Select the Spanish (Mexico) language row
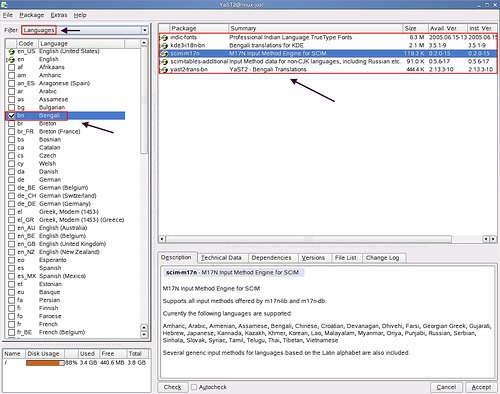This screenshot has height=394, width=500. coord(66,276)
